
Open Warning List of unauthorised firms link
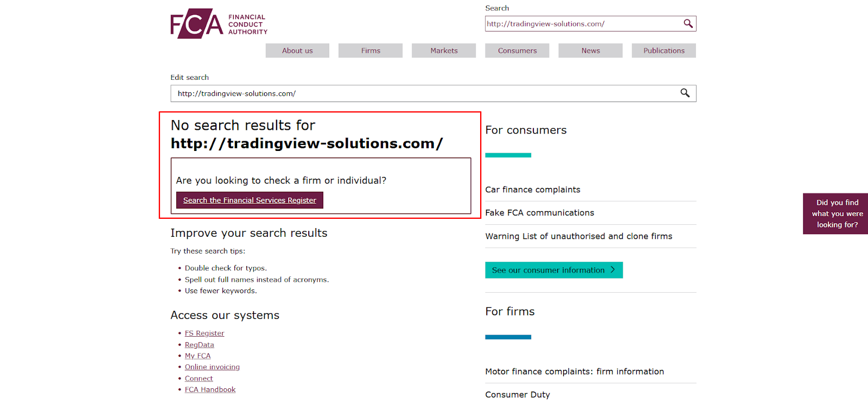pyautogui.click(x=578, y=236)
